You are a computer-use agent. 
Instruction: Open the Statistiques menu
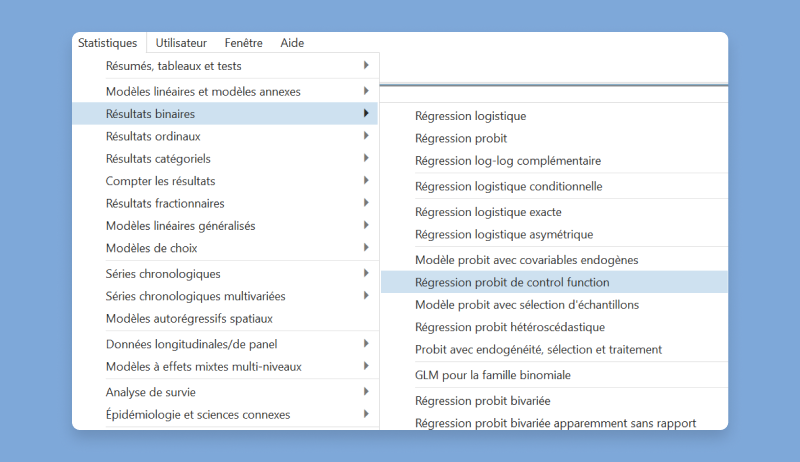(x=108, y=43)
